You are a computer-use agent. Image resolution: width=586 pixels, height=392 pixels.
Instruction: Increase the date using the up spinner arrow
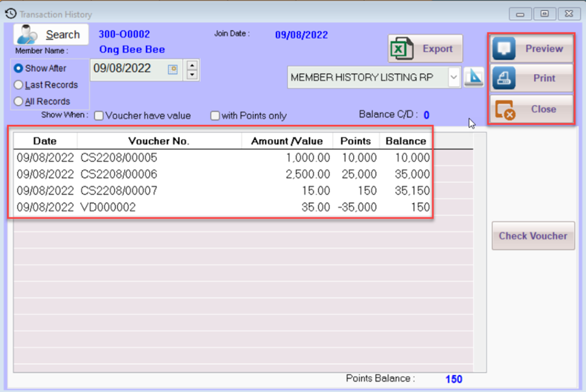pyautogui.click(x=192, y=64)
